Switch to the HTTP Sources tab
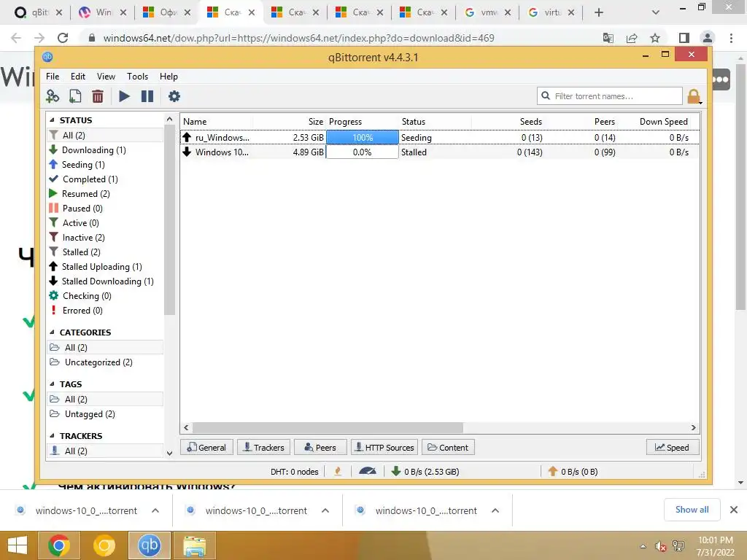 384,447
